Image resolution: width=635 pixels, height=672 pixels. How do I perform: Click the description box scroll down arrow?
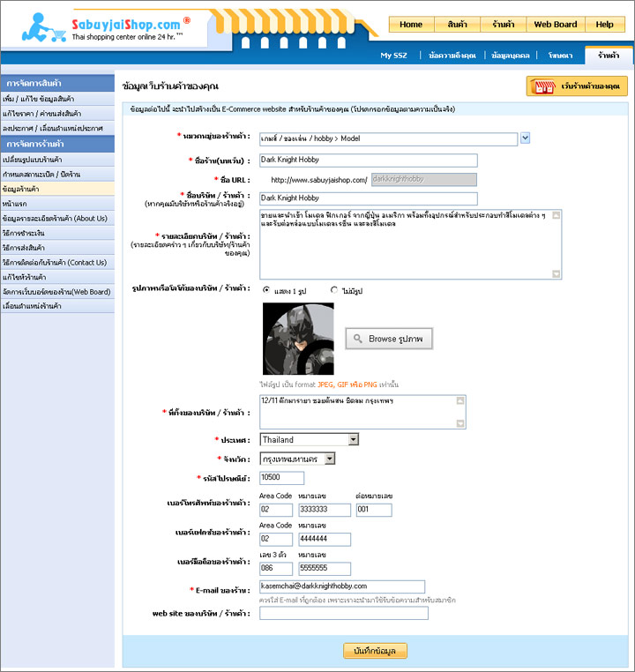tap(557, 273)
